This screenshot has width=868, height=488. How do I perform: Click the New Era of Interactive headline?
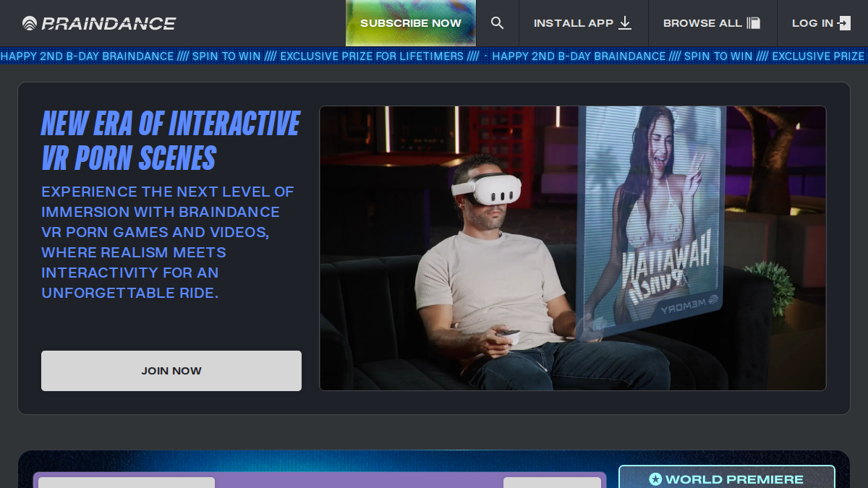(x=171, y=140)
